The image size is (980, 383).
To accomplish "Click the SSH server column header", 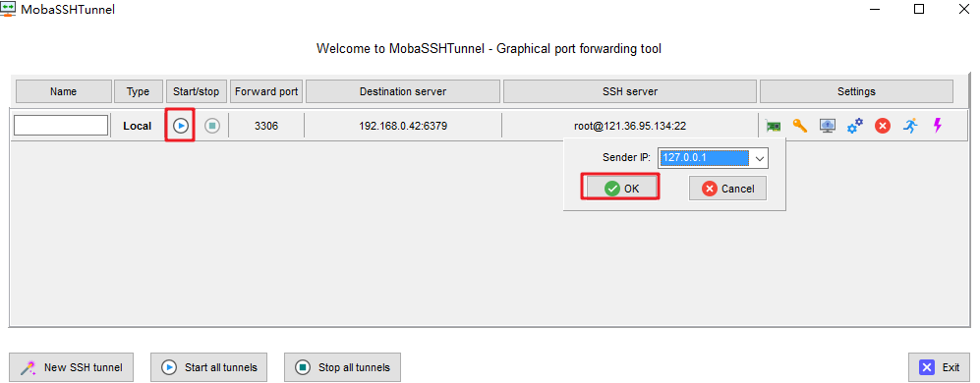I will point(630,91).
